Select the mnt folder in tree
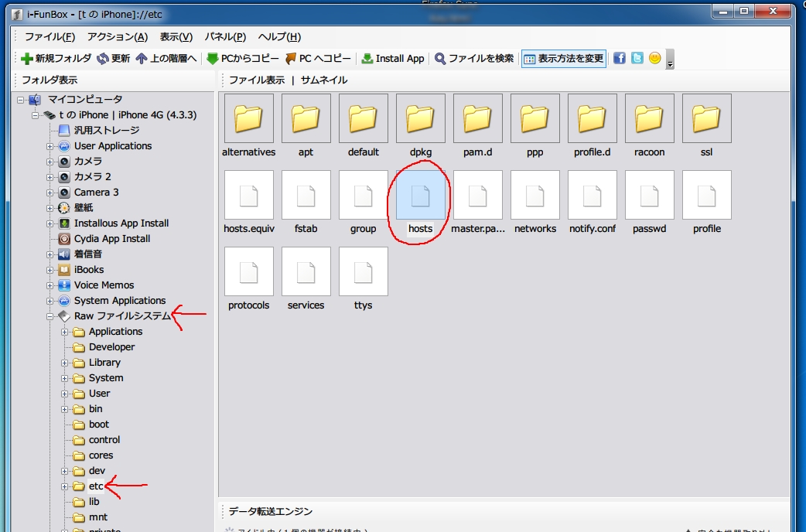 pos(98,517)
